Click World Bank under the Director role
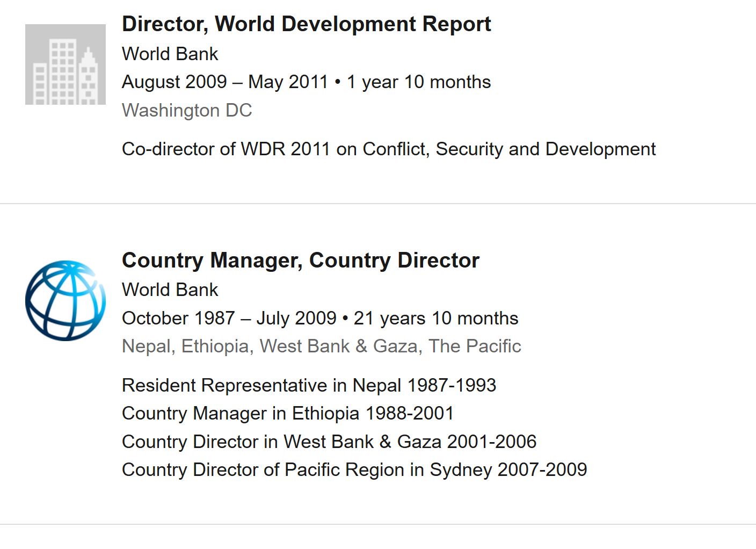Image resolution: width=756 pixels, height=549 pixels. (x=170, y=54)
